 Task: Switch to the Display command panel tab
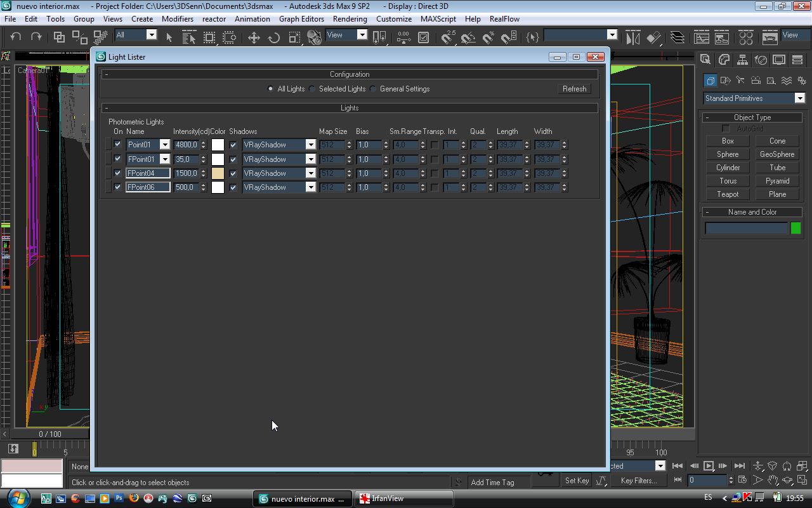(779, 60)
